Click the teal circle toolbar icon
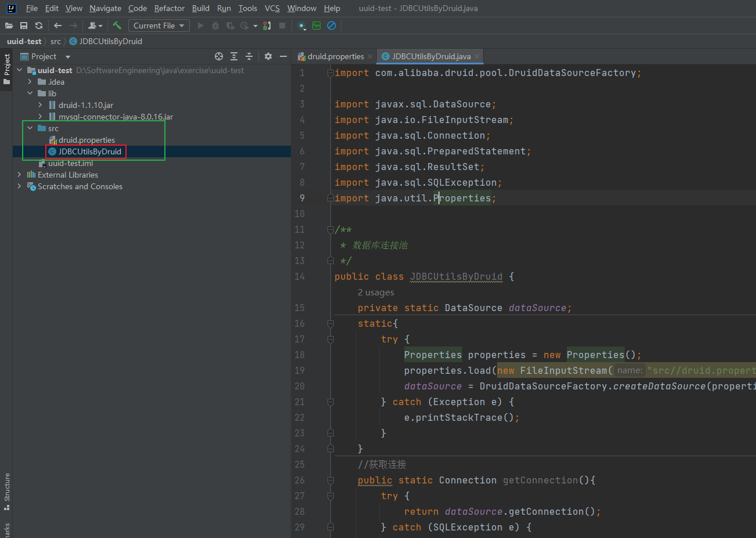 301,26
